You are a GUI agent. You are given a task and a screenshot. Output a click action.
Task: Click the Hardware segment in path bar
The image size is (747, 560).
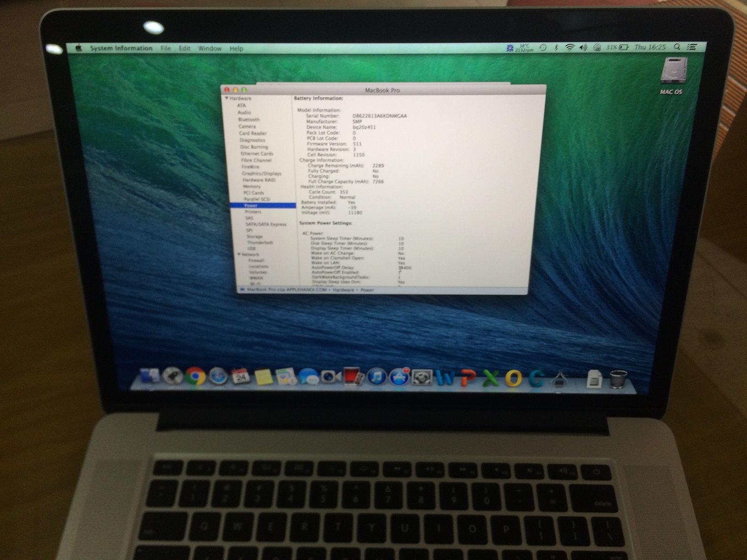pos(343,290)
